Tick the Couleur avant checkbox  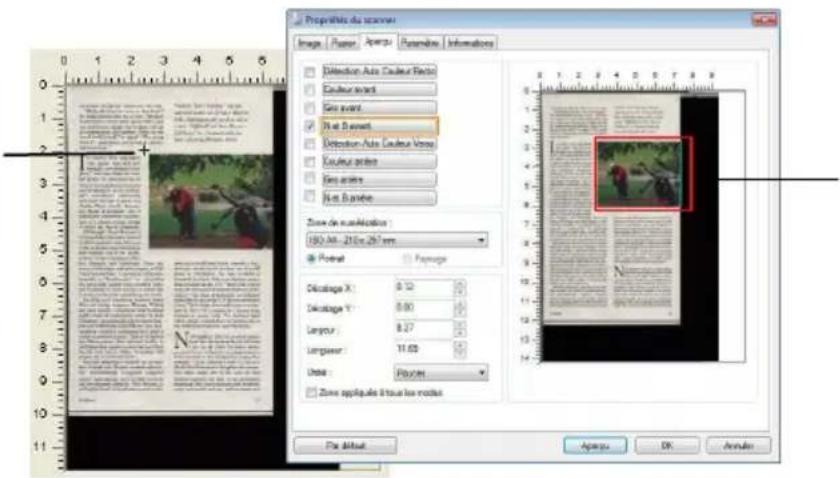[310, 89]
